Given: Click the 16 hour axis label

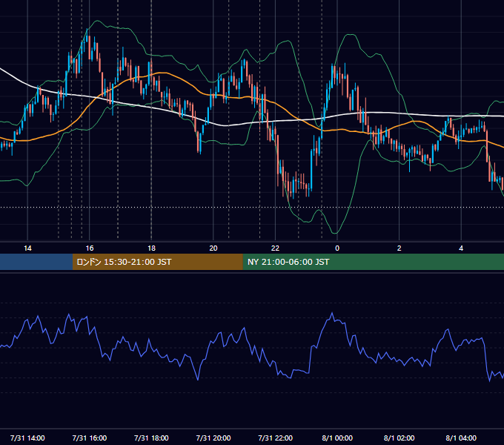Looking at the screenshot, I should (90, 248).
